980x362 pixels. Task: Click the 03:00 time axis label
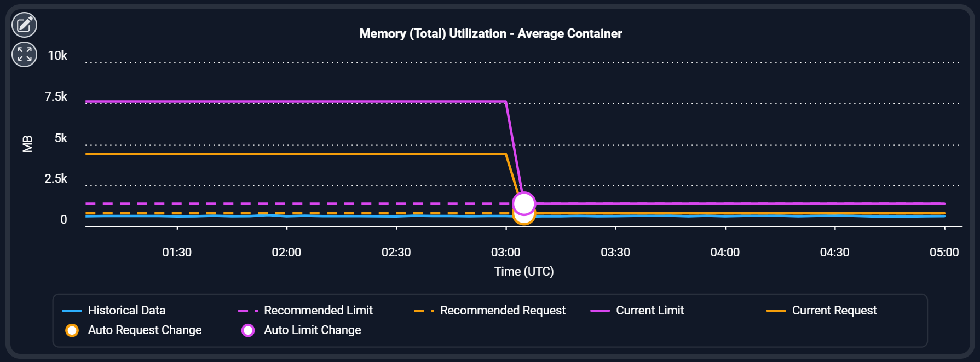506,253
